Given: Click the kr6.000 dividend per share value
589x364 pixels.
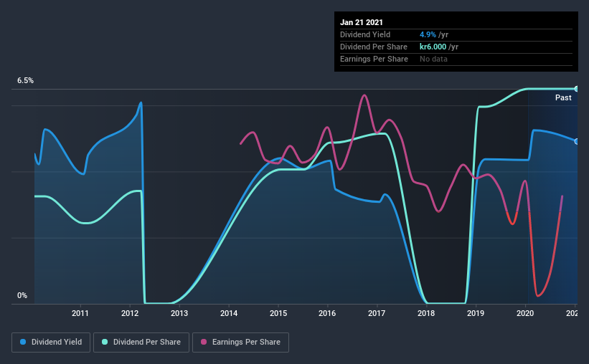Looking at the screenshot, I should coord(433,47).
